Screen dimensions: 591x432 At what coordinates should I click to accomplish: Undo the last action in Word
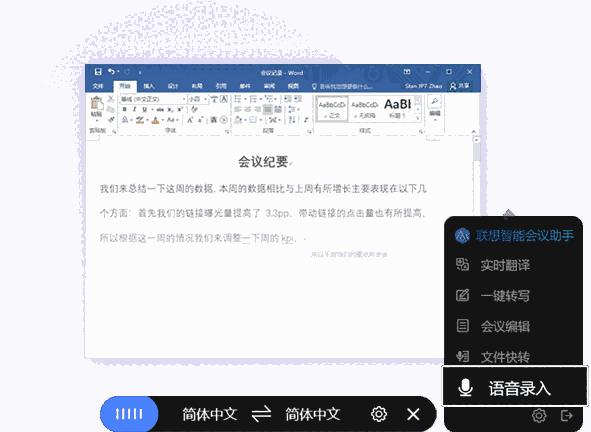point(111,71)
